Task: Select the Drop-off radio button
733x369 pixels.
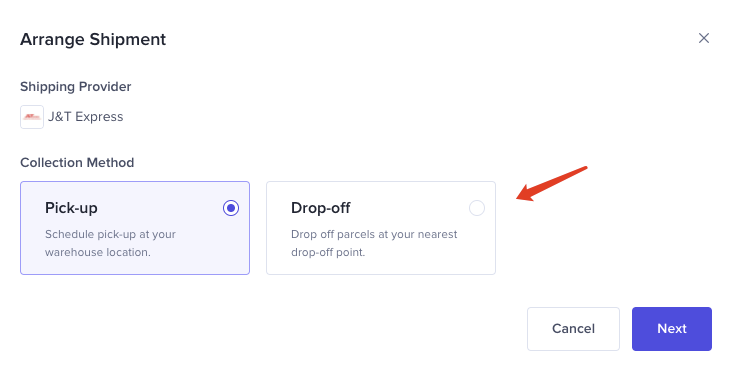Action: pos(477,208)
